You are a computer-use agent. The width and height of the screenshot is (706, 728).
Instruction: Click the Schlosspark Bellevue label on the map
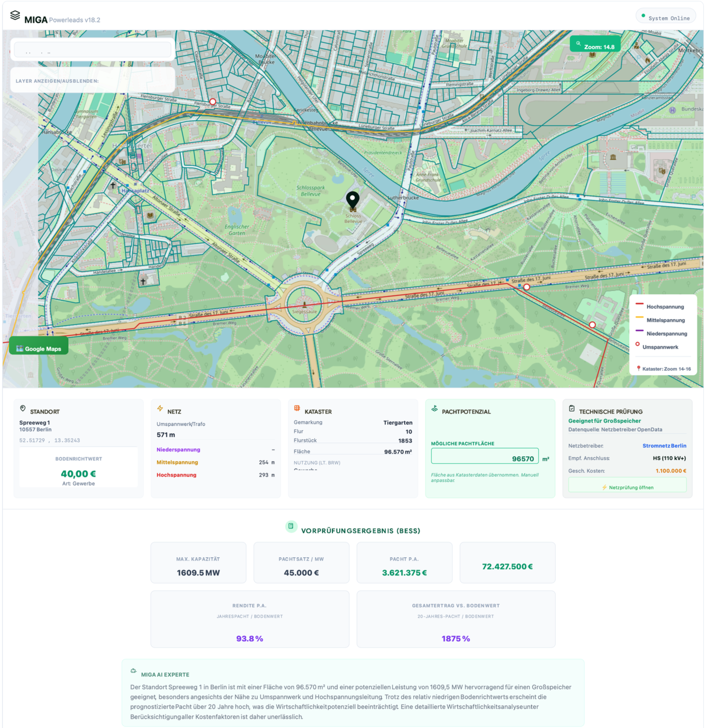tap(310, 191)
